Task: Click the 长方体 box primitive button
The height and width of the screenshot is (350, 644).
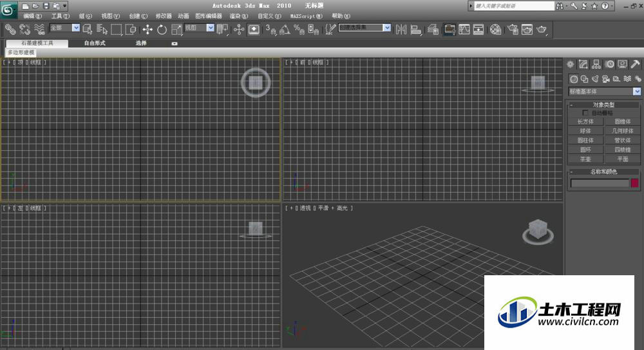Action: click(585, 121)
